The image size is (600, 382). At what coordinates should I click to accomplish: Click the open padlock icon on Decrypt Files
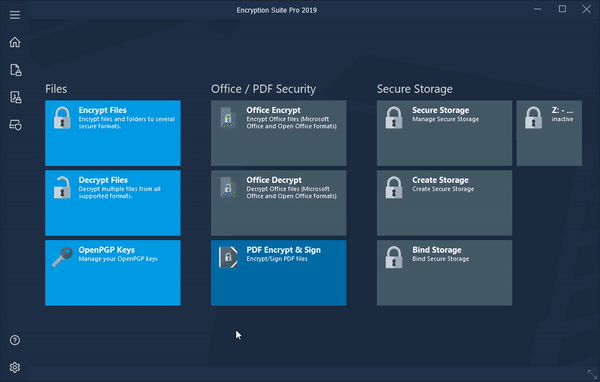[x=62, y=188]
